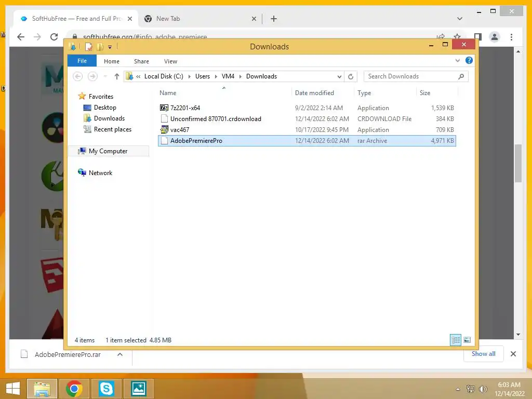Image resolution: width=532 pixels, height=399 pixels.
Task: Click AdobePremierePro.rar in downloads bar
Action: click(68, 354)
